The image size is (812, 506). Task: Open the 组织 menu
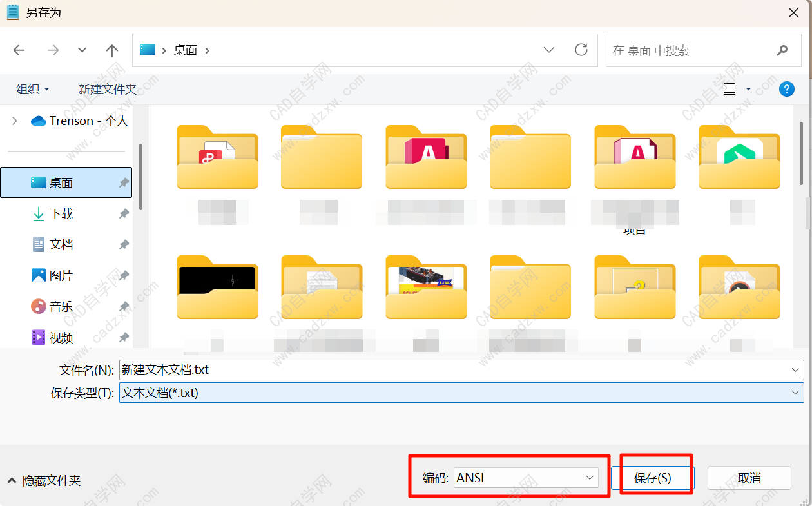[x=33, y=89]
